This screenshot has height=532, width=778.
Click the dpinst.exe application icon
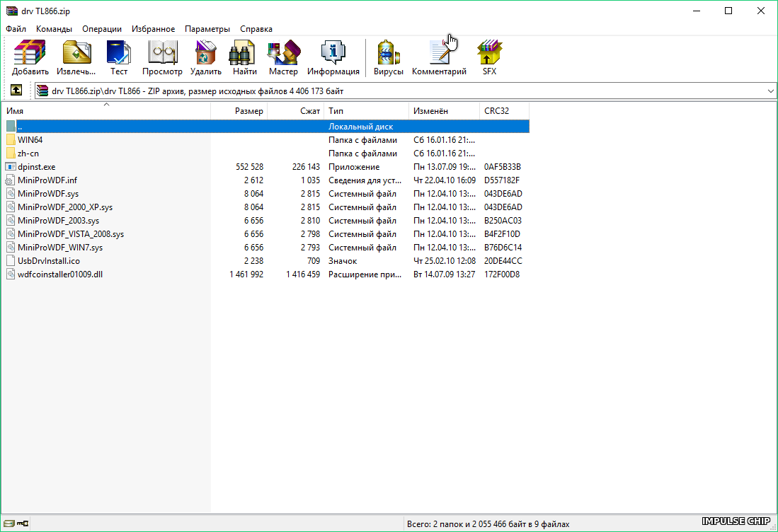coord(11,166)
